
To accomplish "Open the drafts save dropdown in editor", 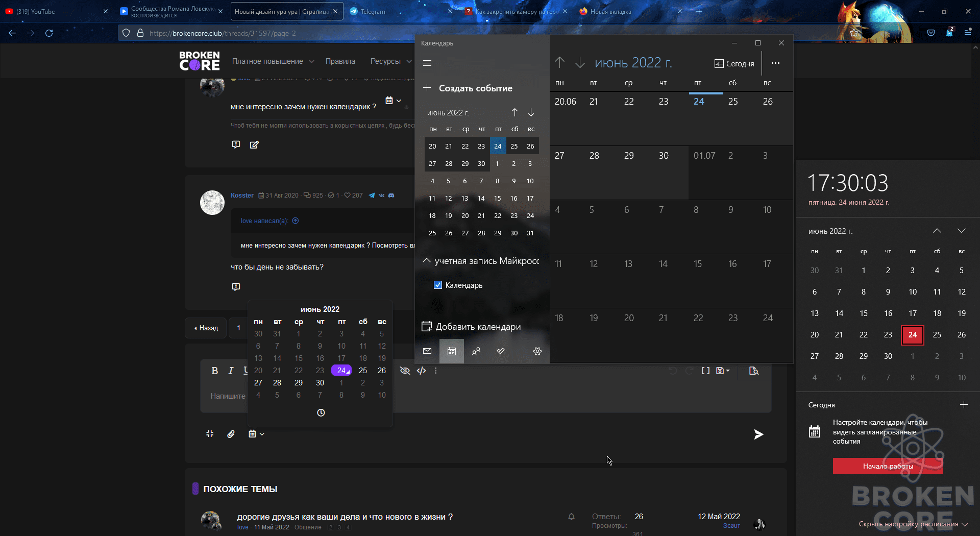I will [723, 371].
